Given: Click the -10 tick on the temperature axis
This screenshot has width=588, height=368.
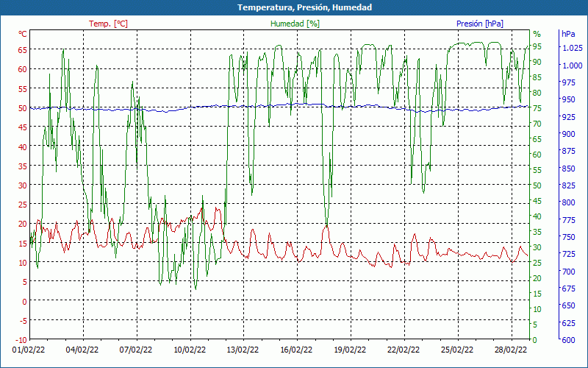Looking at the screenshot, I should tap(21, 340).
